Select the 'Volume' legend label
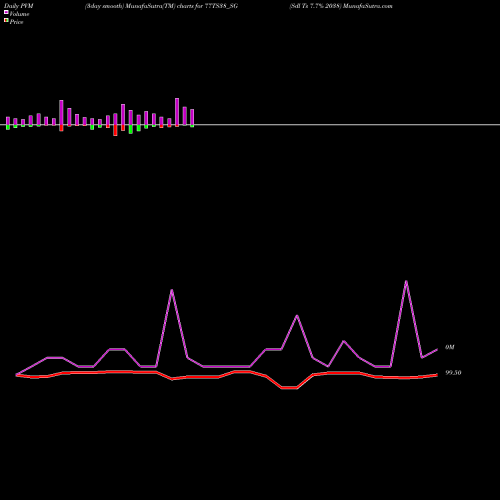This screenshot has width=500, height=500. 19,14
